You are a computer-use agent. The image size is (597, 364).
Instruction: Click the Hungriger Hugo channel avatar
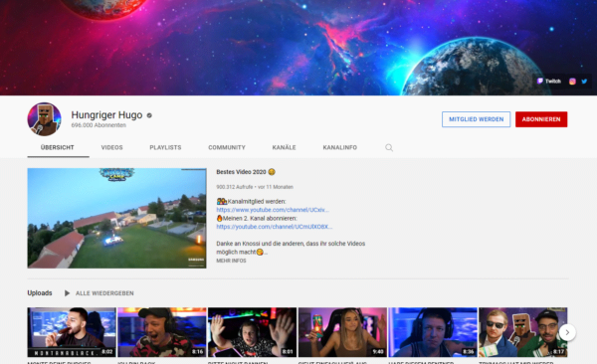[x=44, y=119]
